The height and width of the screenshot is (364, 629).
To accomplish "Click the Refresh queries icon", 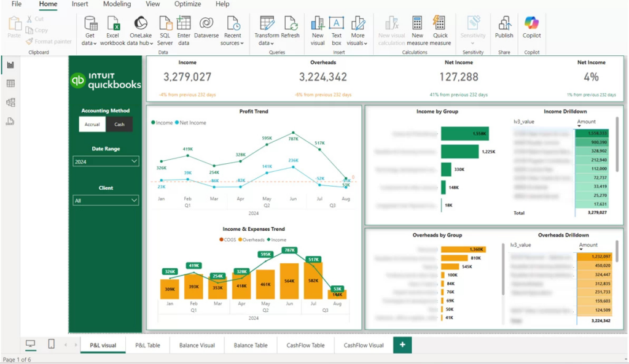I will (290, 24).
